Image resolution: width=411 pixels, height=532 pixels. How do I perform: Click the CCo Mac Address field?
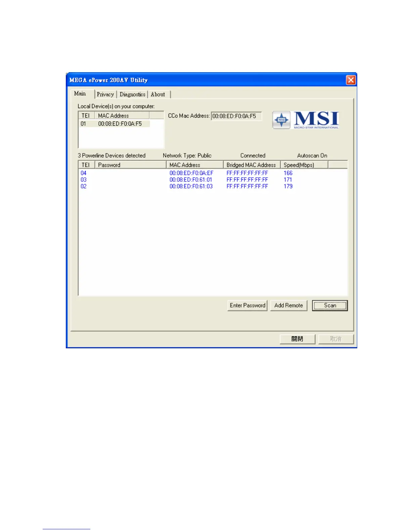pos(236,116)
